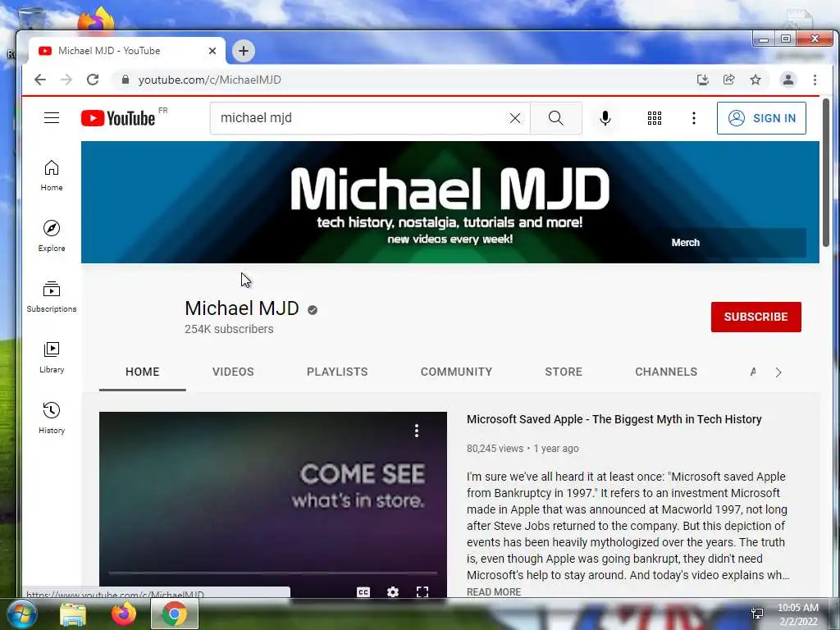Screen dimensions: 840x630
Task: Start voice search with microphone
Action: (605, 118)
